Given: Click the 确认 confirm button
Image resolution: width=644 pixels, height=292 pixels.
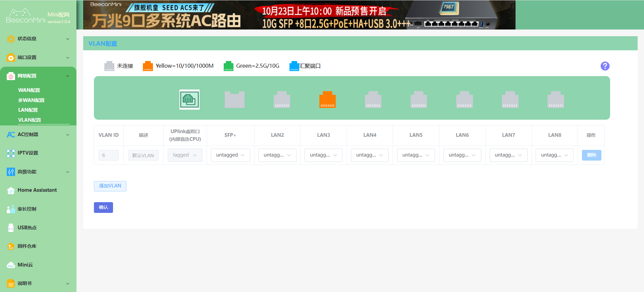Looking at the screenshot, I should 103,208.
